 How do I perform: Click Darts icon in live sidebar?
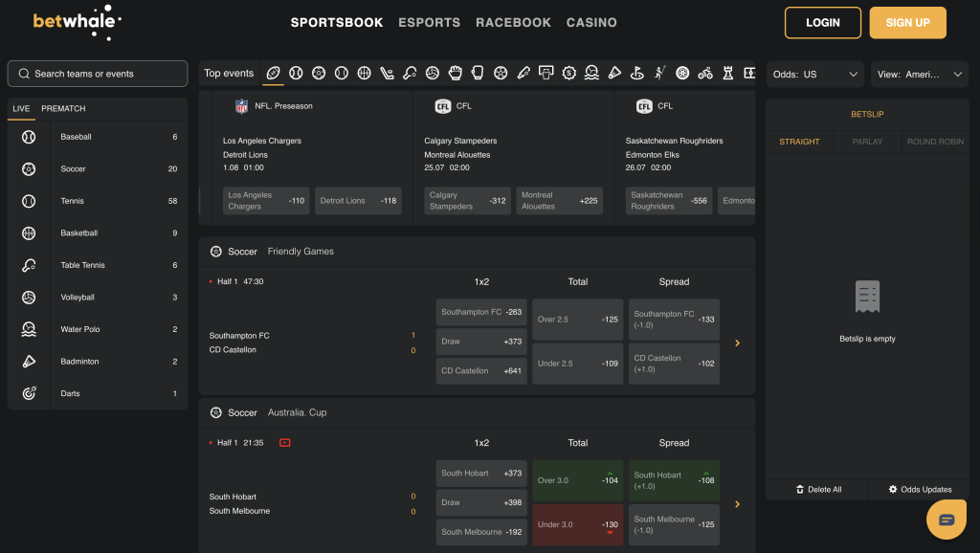click(29, 393)
